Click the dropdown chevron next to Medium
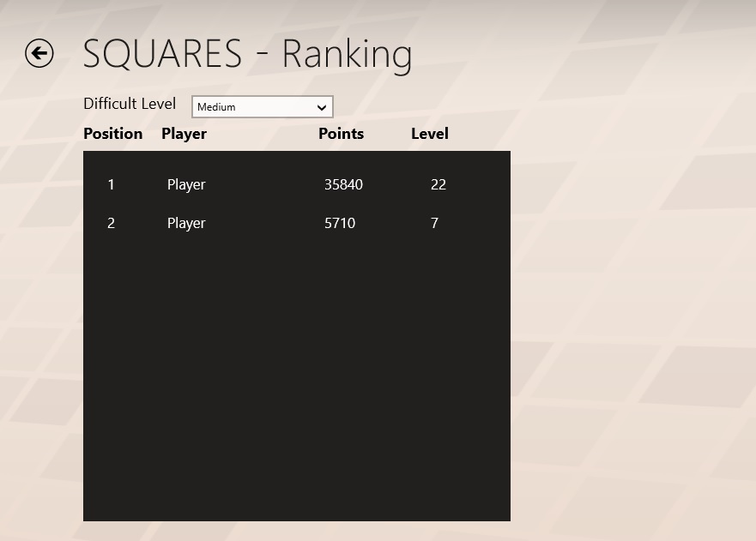Viewport: 756px width, 541px height. pyautogui.click(x=322, y=107)
